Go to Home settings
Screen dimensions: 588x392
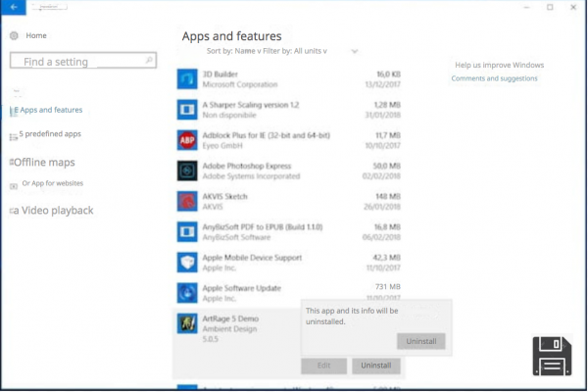point(36,35)
